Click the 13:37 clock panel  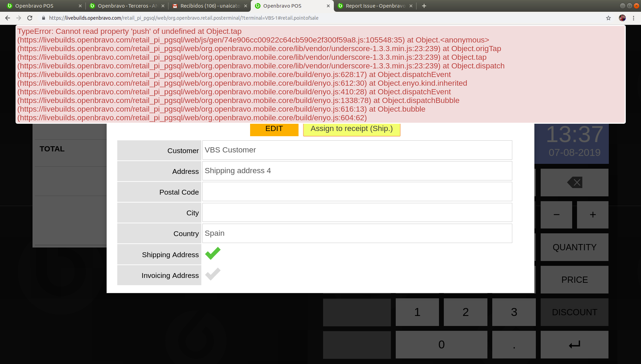tap(572, 143)
